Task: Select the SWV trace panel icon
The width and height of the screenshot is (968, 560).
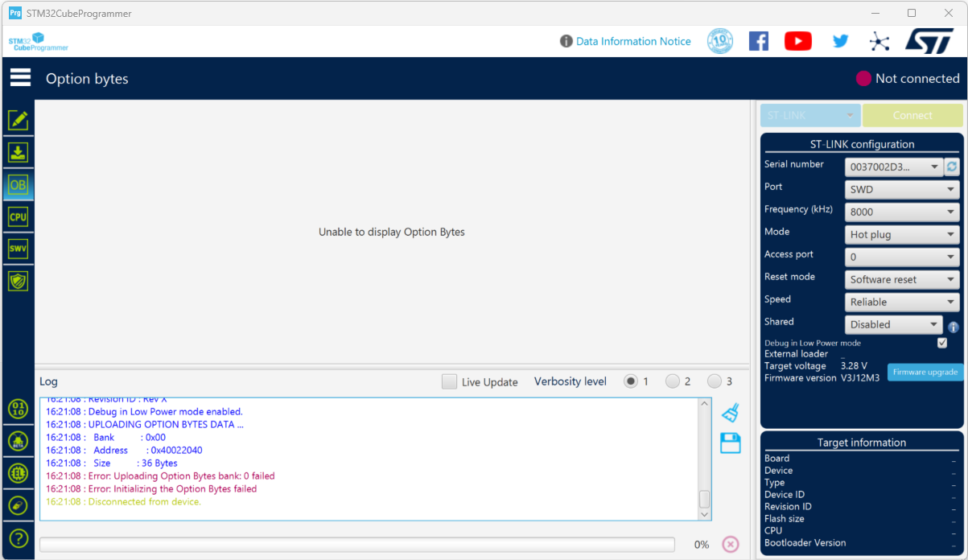Action: pos(18,249)
